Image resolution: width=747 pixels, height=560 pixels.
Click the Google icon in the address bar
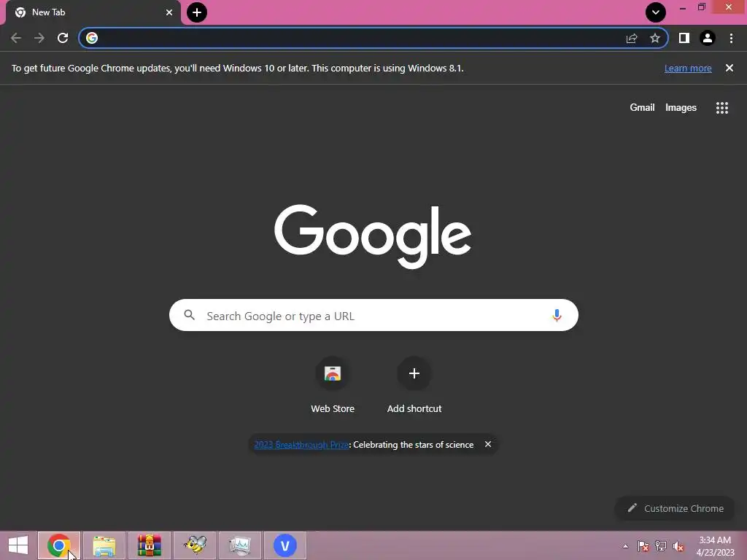pyautogui.click(x=92, y=38)
